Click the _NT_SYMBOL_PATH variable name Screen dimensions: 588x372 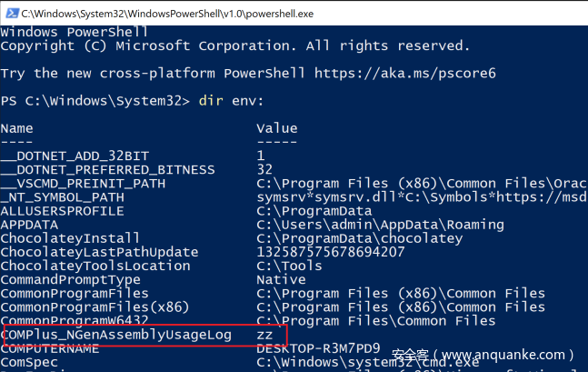click(62, 197)
